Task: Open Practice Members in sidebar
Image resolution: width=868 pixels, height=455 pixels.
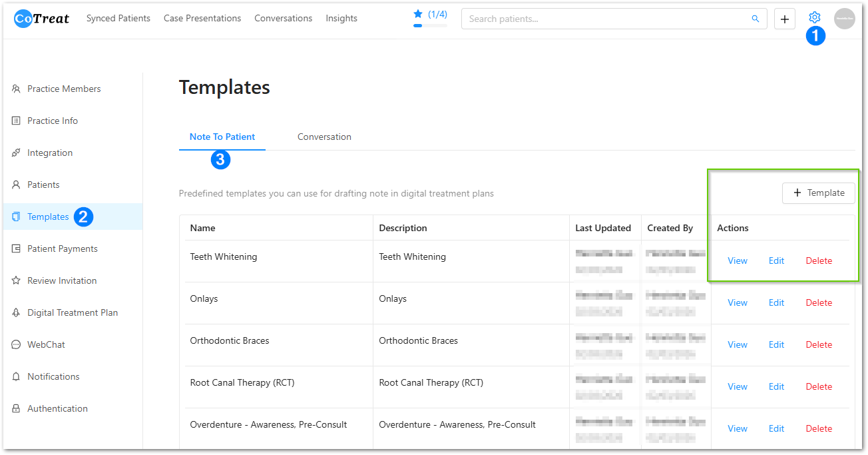Action: [64, 89]
